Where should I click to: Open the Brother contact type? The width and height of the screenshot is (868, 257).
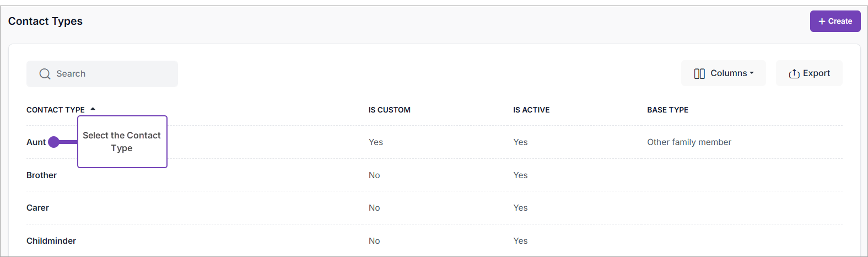41,175
